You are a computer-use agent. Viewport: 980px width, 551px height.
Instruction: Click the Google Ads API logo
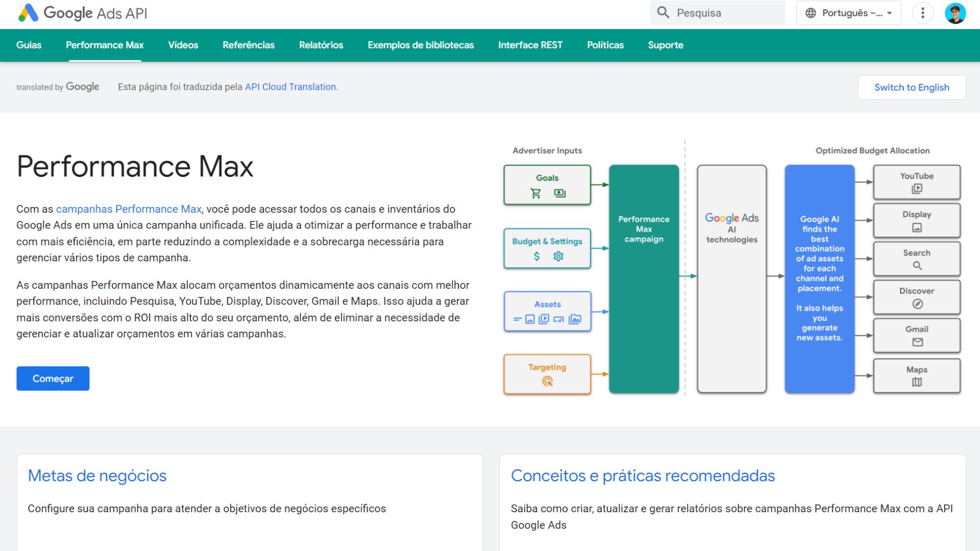(x=82, y=13)
